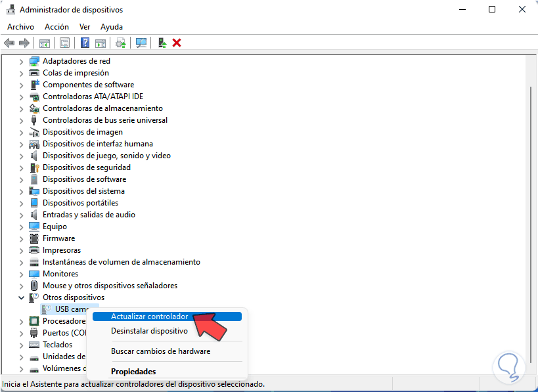Expand the Adaptadores de red node
The width and height of the screenshot is (538, 392).
tap(21, 62)
